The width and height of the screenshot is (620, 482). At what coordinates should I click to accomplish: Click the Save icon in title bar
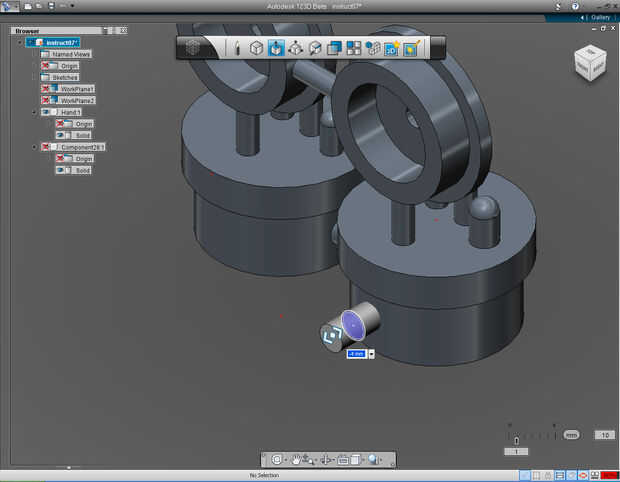pyautogui.click(x=51, y=6)
